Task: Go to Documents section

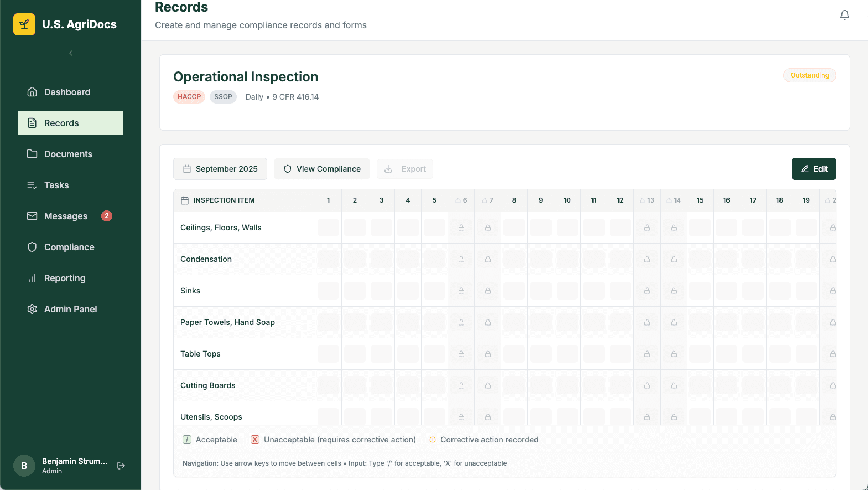Action: pos(70,154)
